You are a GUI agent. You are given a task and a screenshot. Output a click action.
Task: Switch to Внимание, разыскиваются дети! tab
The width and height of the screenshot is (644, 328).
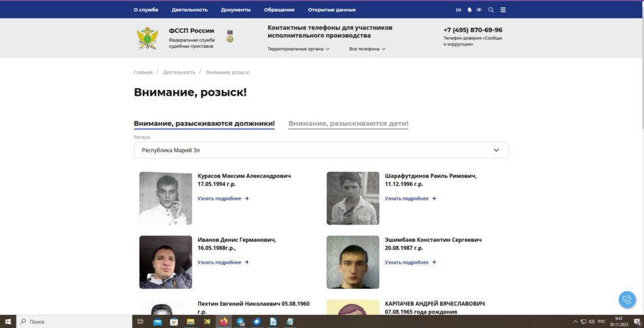(348, 124)
